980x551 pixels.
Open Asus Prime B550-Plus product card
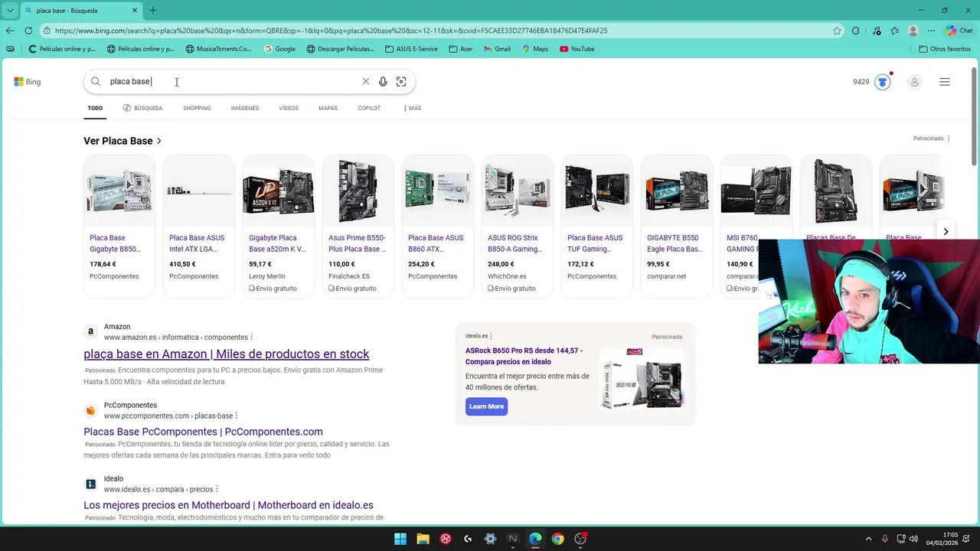pos(358,226)
